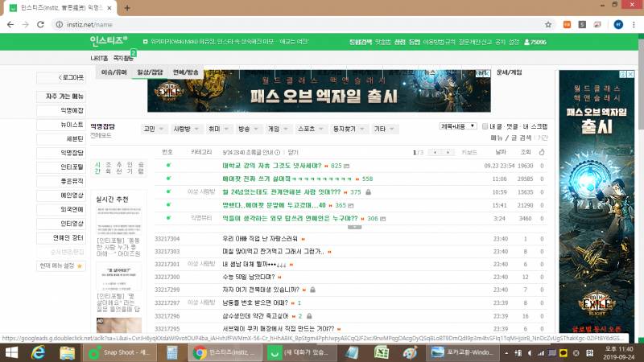Screen dimensions: 644x362
Task: Expand the 방송 category dropdown
Action: pyautogui.click(x=248, y=129)
